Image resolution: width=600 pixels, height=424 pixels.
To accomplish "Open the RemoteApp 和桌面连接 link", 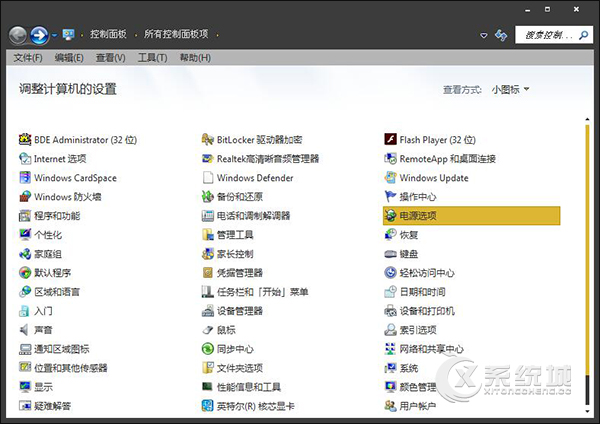I will 448,158.
